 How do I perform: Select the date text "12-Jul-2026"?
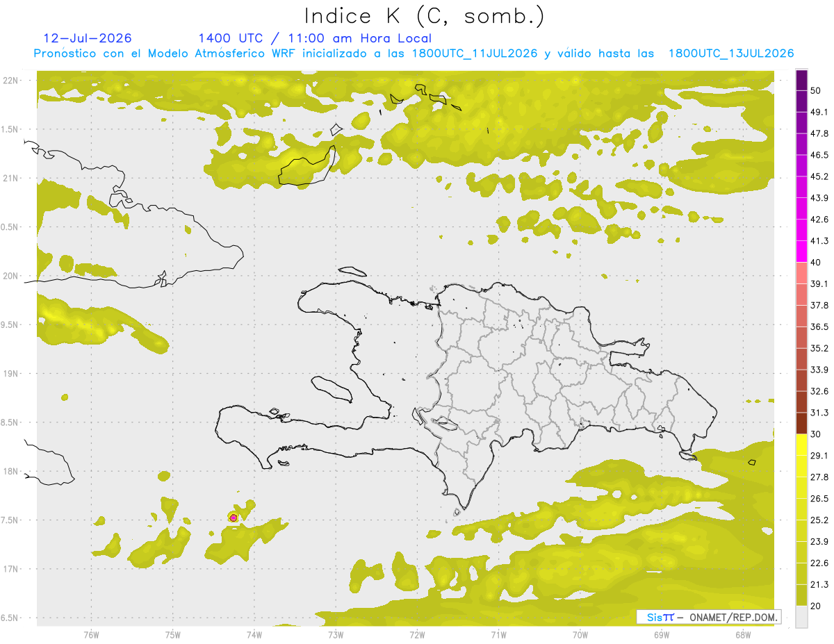tap(88, 38)
